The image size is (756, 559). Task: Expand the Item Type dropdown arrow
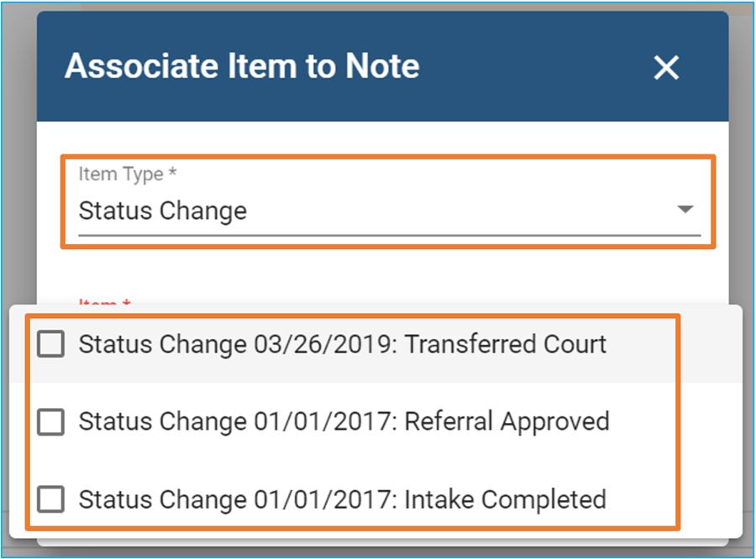(x=685, y=209)
